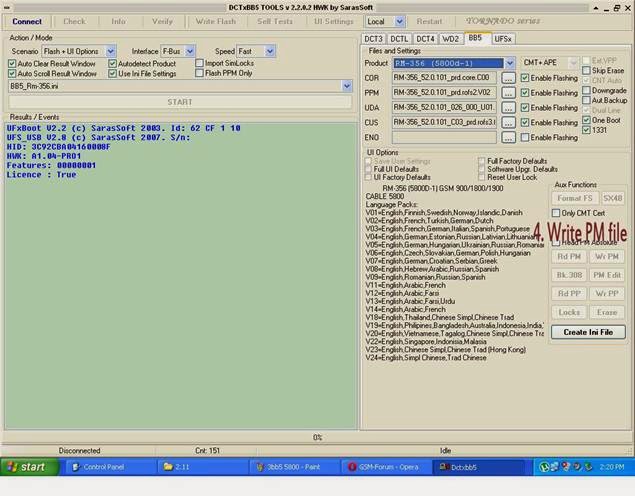Viewport: 635px width, 496px height.
Task: Switch to the DCT4 tab
Action: coord(425,39)
